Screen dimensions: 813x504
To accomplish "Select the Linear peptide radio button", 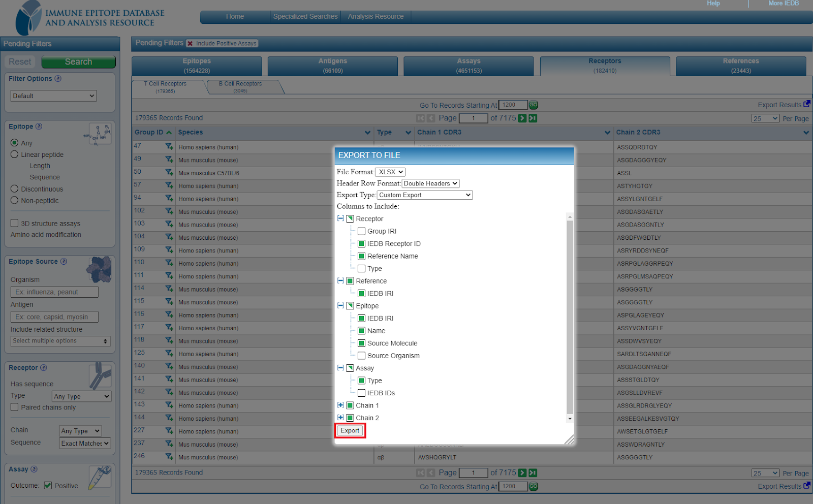I will pyautogui.click(x=15, y=154).
